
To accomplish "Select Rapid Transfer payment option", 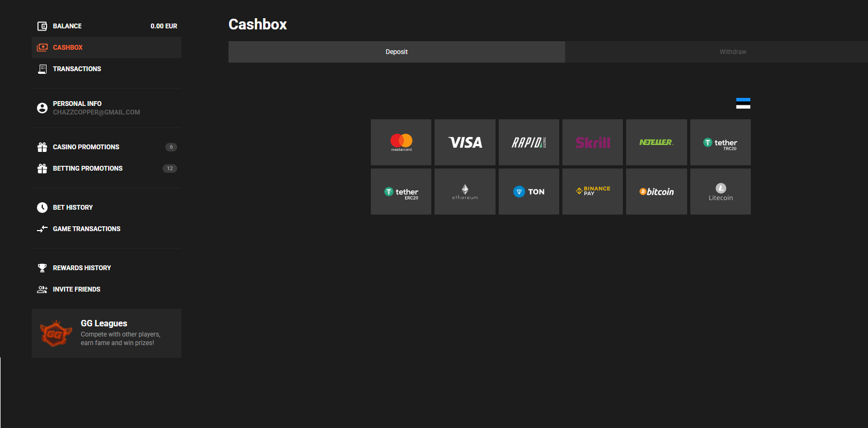I will coord(529,142).
